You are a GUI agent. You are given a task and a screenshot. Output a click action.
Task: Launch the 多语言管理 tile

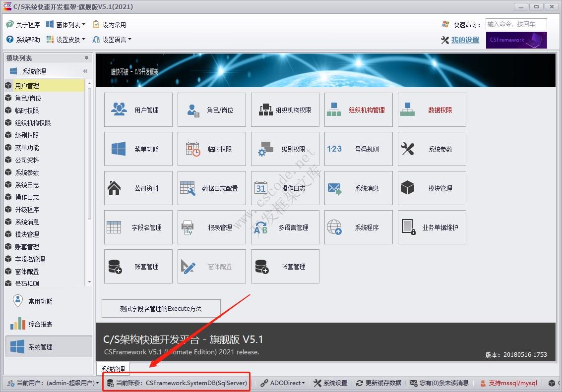point(285,227)
